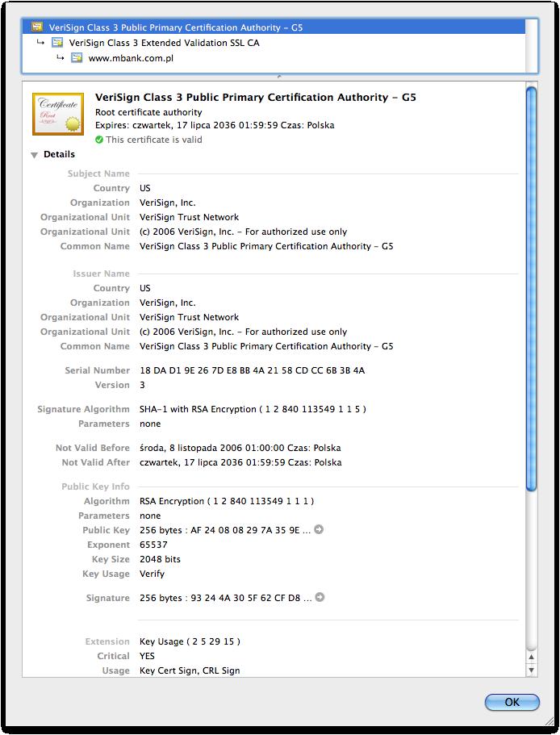Click the Extended Validation SSL CA certificate icon

coord(57,43)
